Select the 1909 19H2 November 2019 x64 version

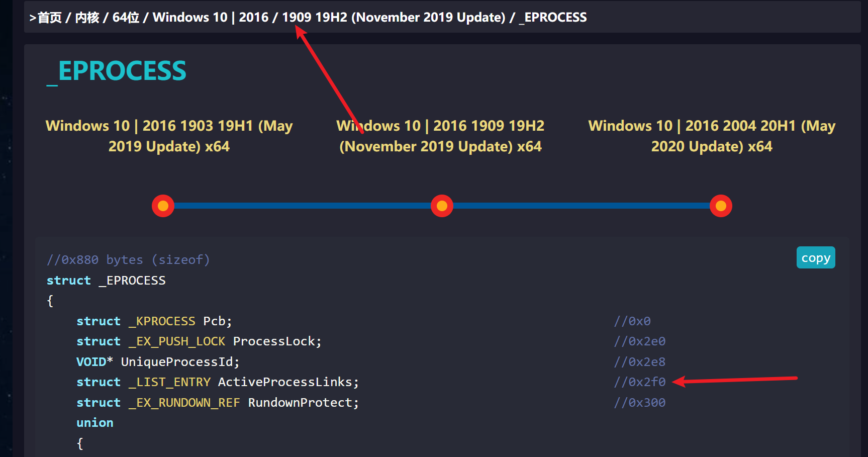[x=440, y=136]
